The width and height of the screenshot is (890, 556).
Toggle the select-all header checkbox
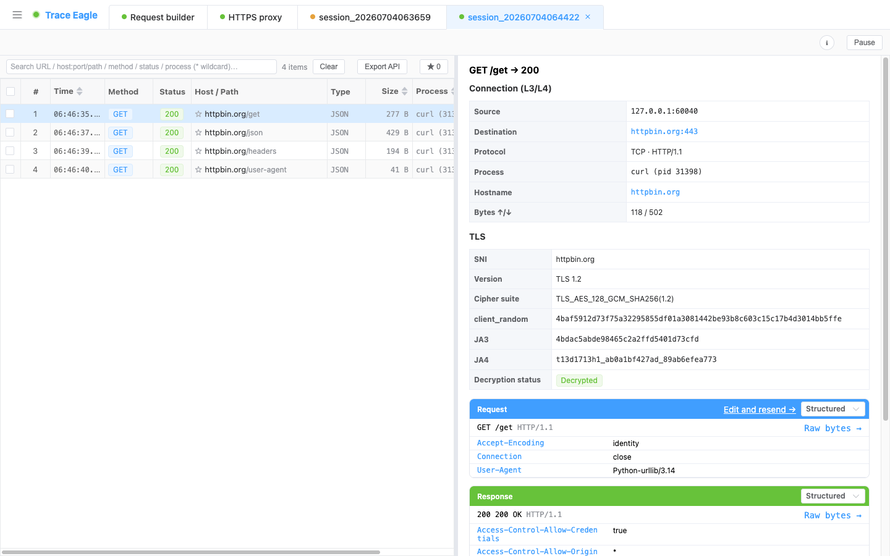coord(10,91)
